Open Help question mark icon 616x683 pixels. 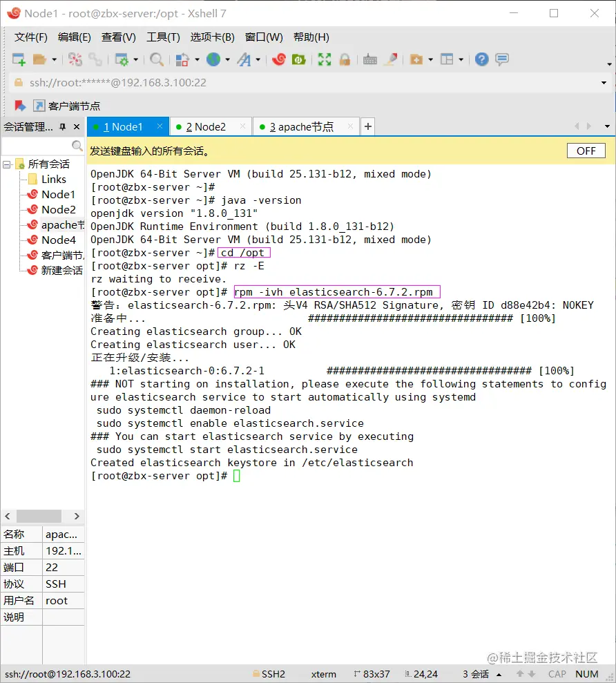pos(482,59)
